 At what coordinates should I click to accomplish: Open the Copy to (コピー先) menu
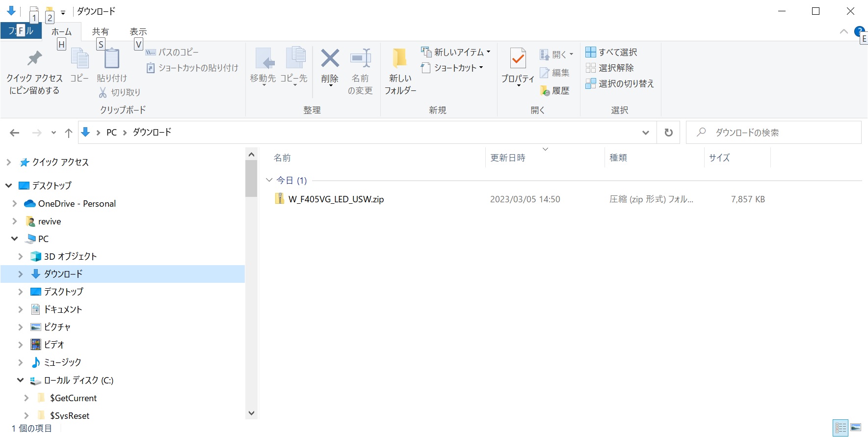(x=294, y=68)
